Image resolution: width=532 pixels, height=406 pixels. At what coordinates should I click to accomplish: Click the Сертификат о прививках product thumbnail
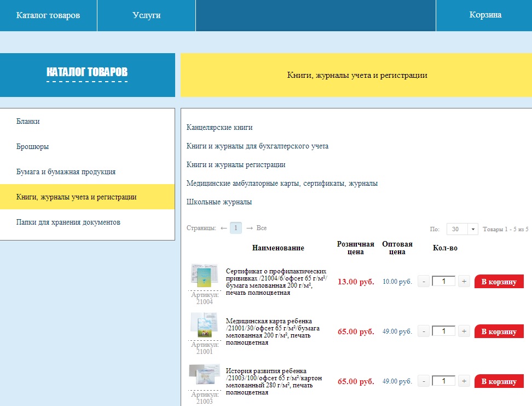point(204,276)
